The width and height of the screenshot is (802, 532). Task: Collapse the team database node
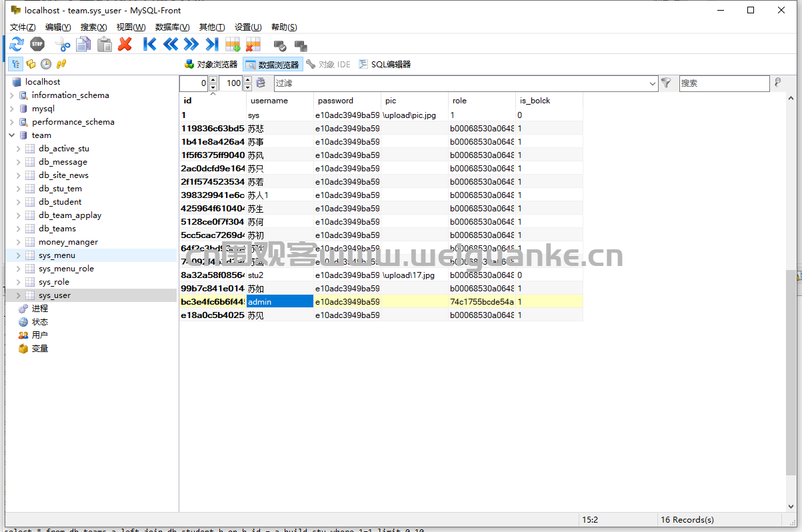pos(11,135)
